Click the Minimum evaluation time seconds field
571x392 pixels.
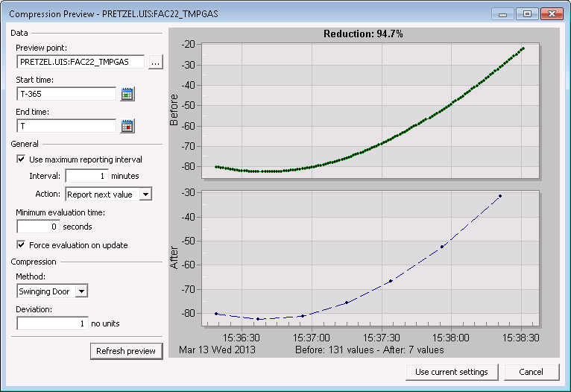tap(39, 227)
